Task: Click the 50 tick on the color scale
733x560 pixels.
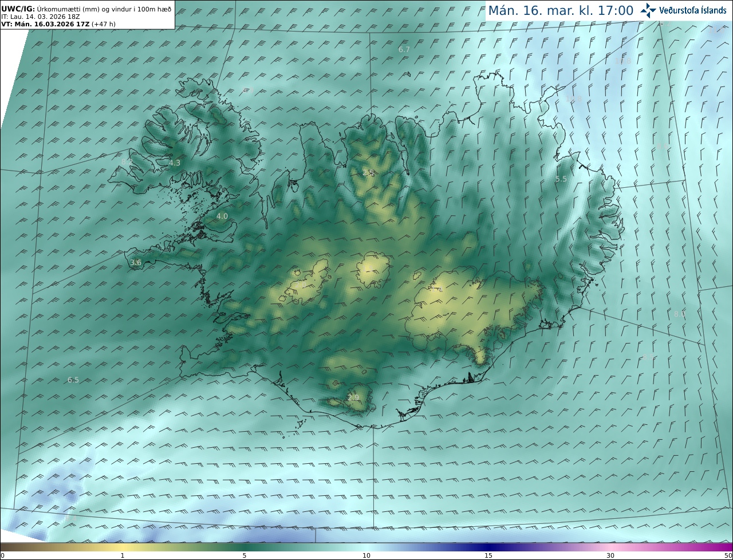Action: 728,555
